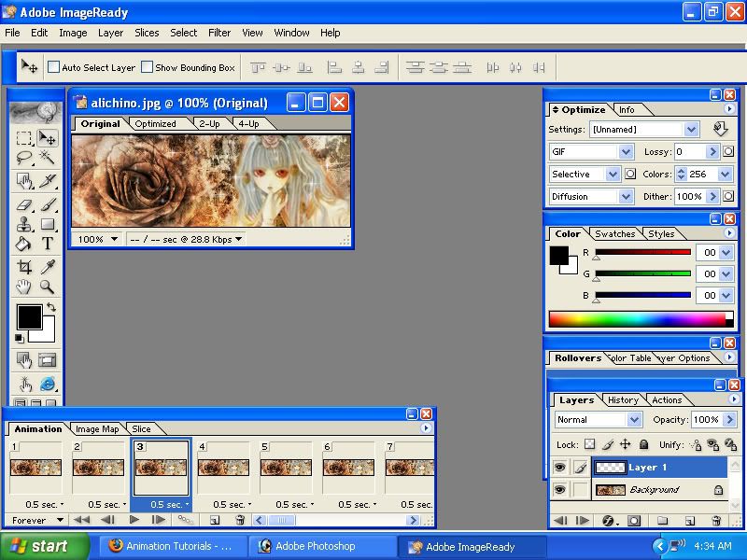Click the Windows Start button
This screenshot has height=560, width=747.
point(45,546)
